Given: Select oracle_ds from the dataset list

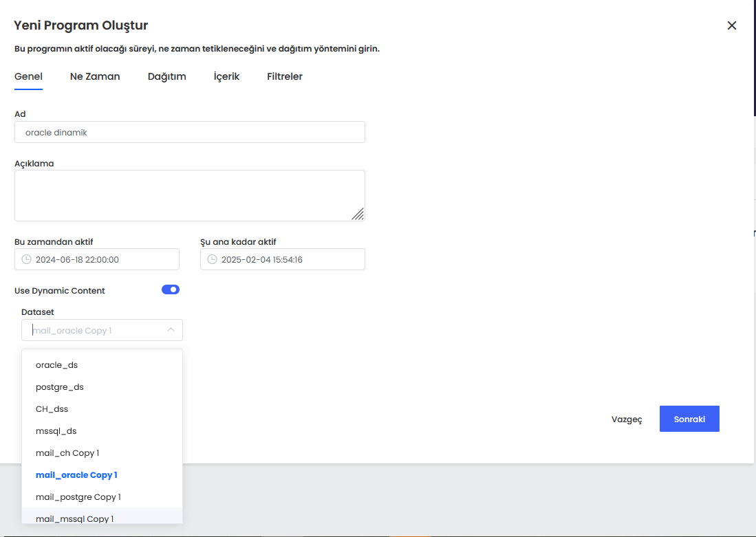Looking at the screenshot, I should click(x=56, y=365).
